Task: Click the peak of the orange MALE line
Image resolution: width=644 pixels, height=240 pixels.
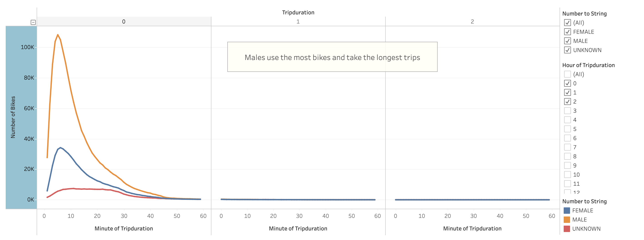Action: 58,35
